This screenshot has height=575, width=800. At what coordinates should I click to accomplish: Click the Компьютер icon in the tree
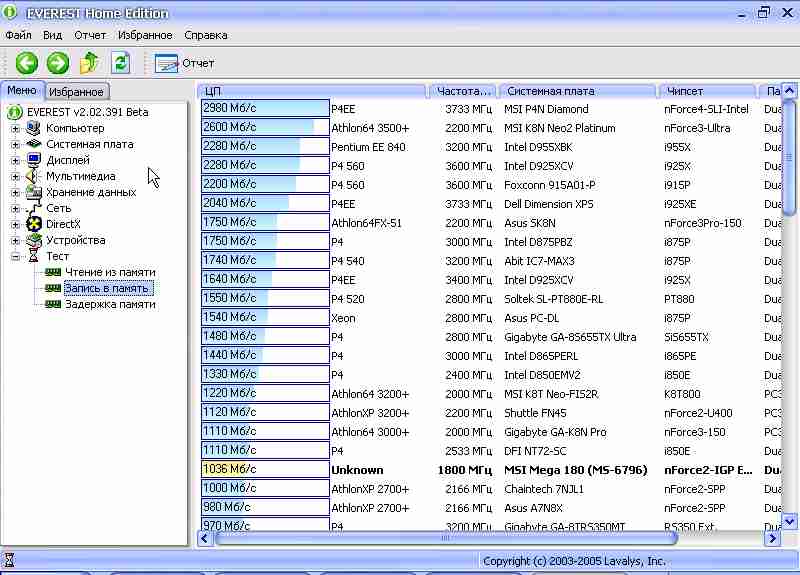34,128
